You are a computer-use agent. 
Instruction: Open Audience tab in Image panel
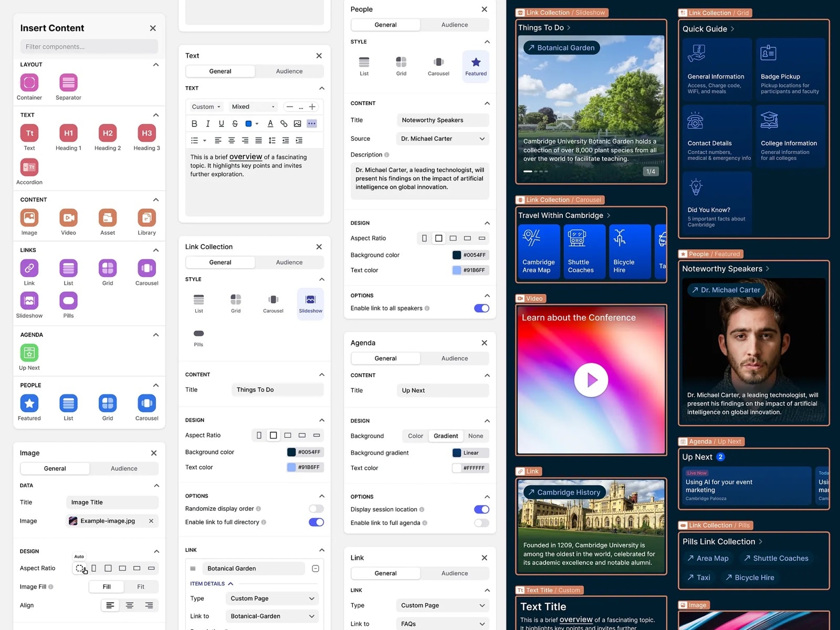124,468
